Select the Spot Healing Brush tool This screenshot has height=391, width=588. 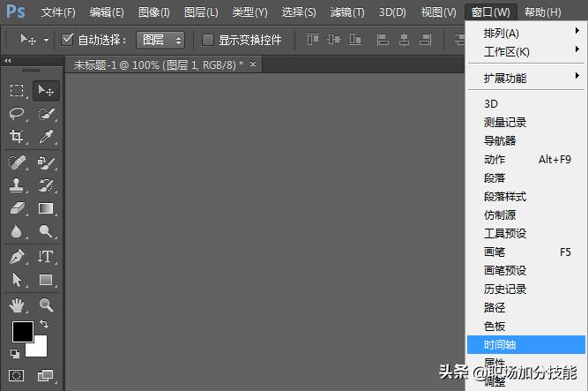tap(17, 162)
